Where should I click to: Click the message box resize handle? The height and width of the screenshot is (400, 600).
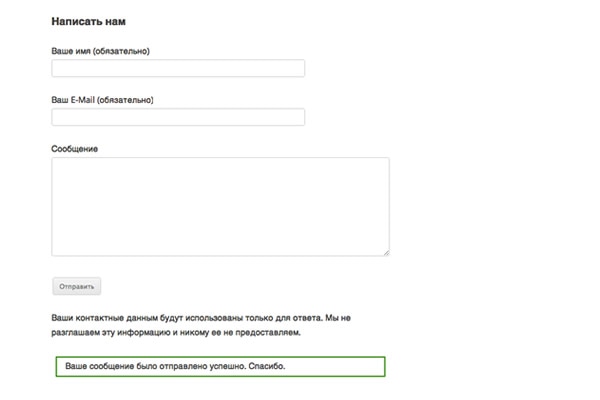[385, 252]
